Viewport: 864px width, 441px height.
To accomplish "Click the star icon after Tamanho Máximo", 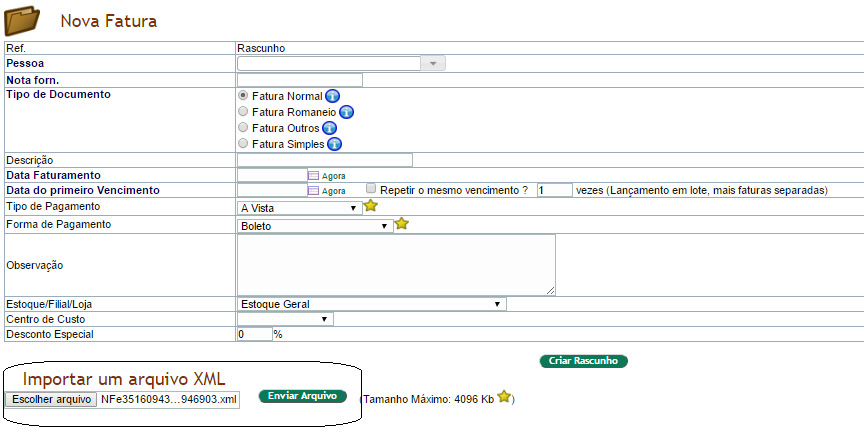I will click(504, 397).
